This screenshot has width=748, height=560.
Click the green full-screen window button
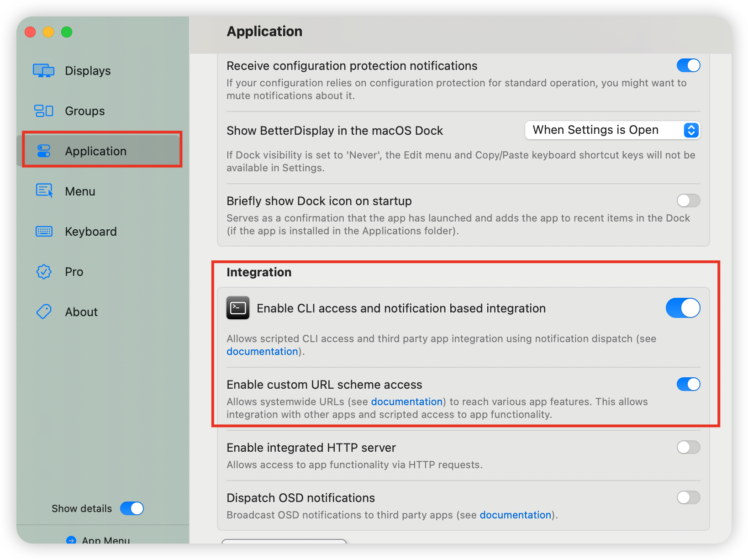coord(67,32)
